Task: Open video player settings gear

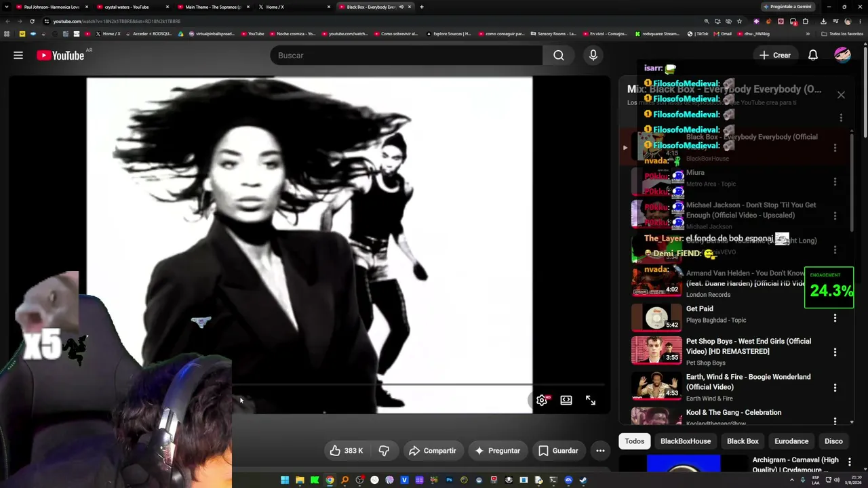Action: click(x=542, y=400)
